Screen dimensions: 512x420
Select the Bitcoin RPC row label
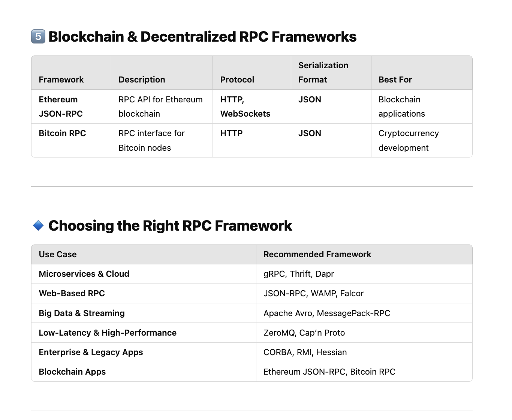[x=62, y=133]
